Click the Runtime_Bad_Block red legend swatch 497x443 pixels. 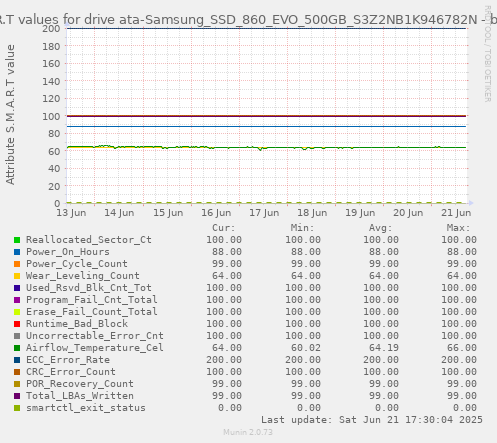[x=17, y=324]
